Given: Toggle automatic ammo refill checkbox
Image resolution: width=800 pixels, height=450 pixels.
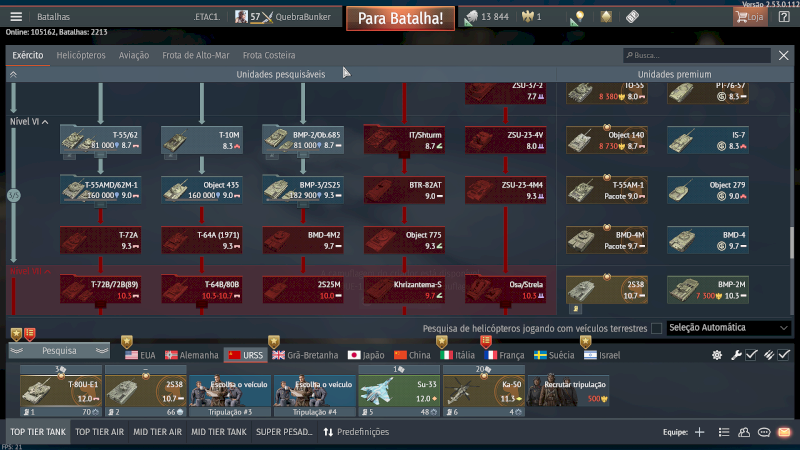Looking at the screenshot, I should (784, 355).
